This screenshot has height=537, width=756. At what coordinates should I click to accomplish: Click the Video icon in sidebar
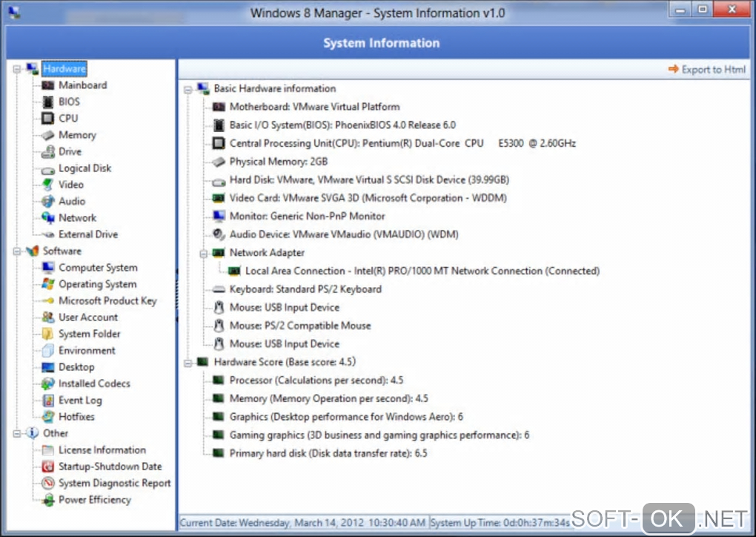click(47, 185)
